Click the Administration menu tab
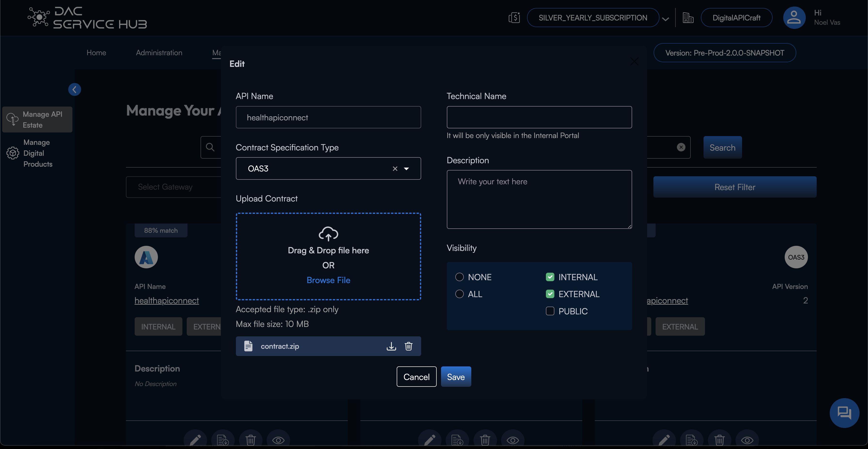This screenshot has width=868, height=449. [x=159, y=52]
